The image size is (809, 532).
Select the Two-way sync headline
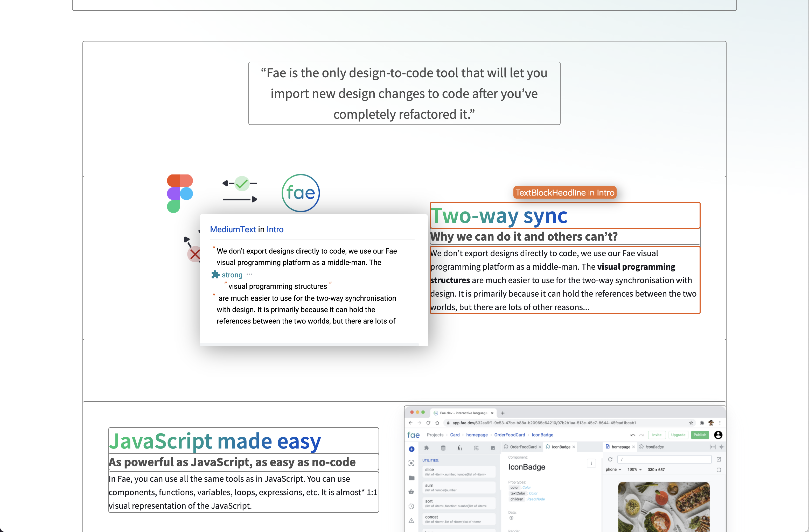[565, 215]
